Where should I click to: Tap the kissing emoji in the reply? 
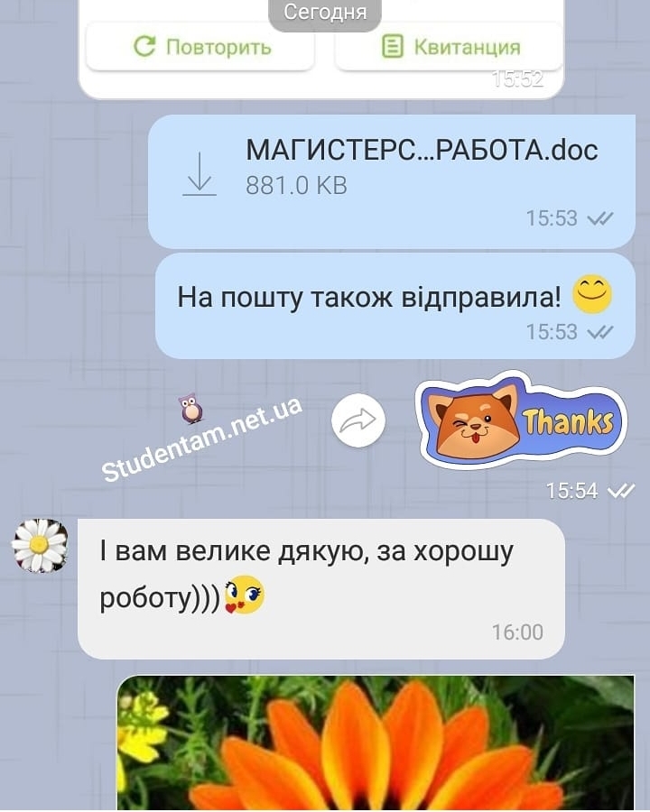pyautogui.click(x=244, y=595)
